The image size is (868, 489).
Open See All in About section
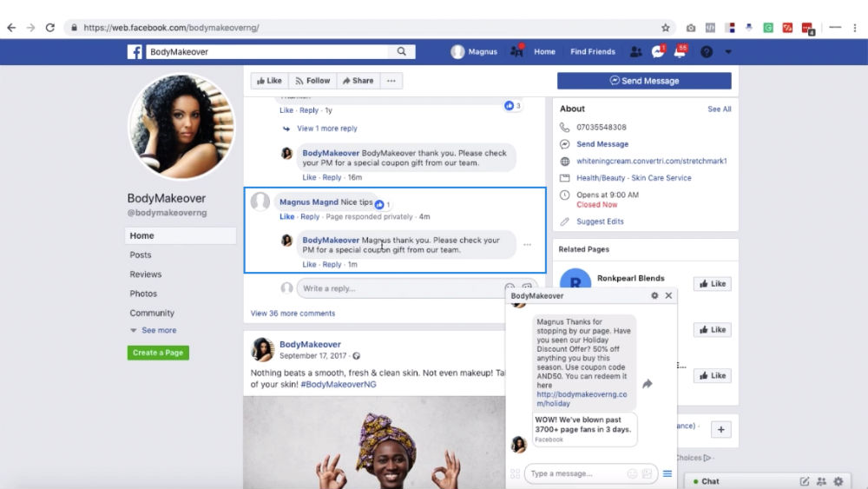coord(719,109)
